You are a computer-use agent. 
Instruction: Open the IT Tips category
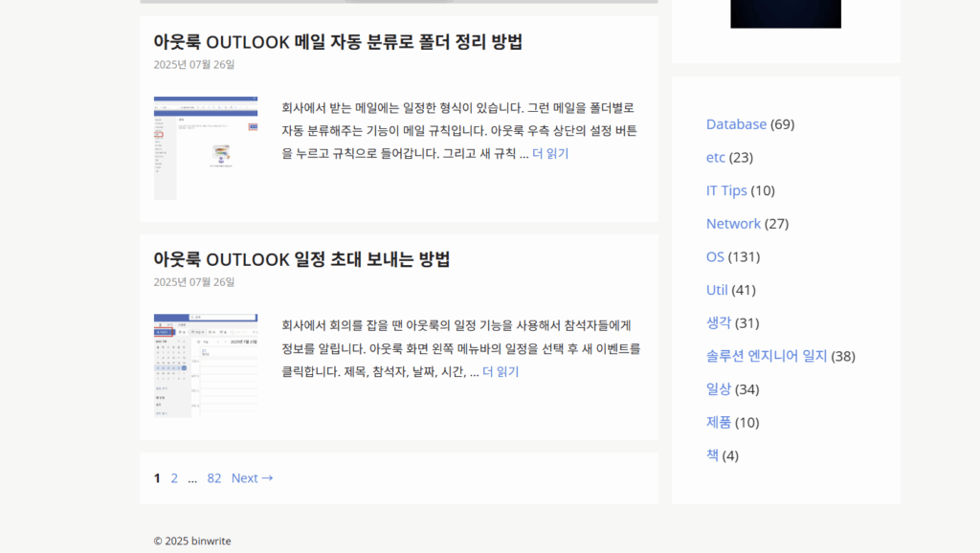click(726, 190)
